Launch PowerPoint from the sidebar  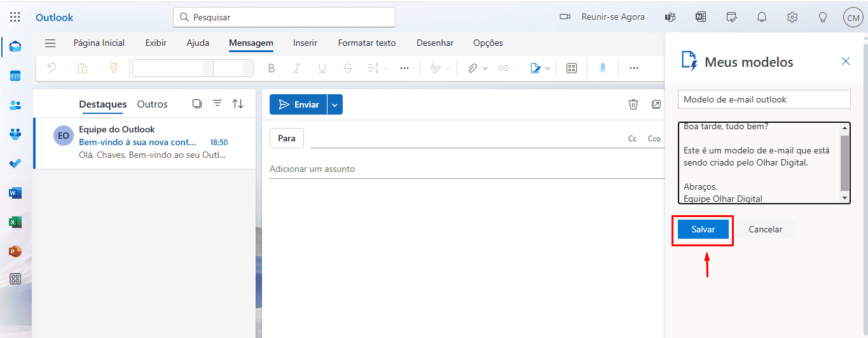coord(15,251)
